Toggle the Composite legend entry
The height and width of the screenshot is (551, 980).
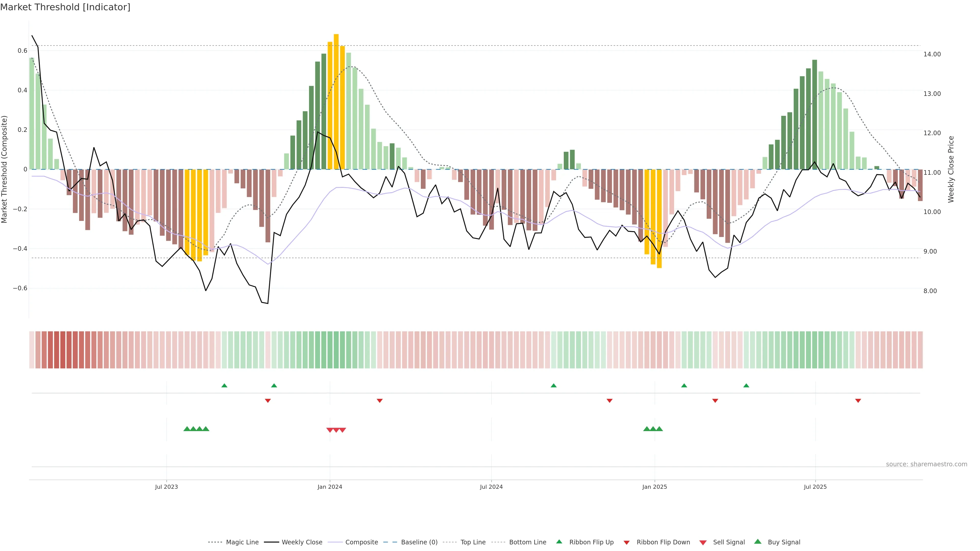[361, 542]
